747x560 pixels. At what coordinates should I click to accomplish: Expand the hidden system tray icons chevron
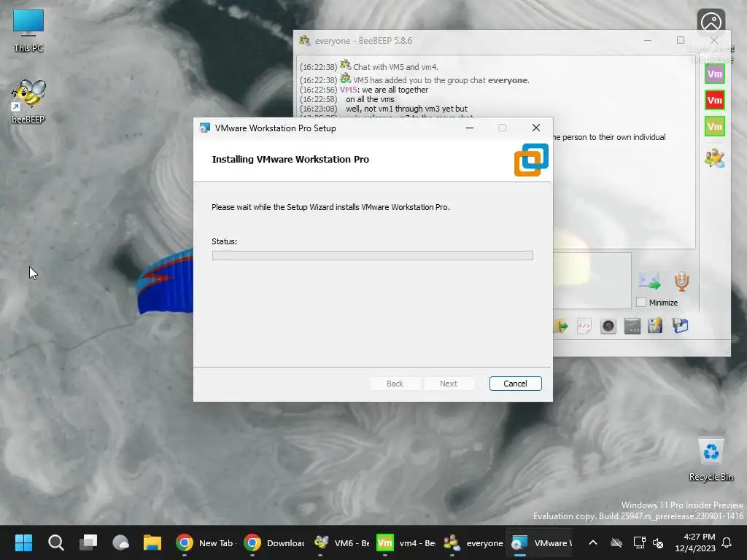[x=592, y=542]
